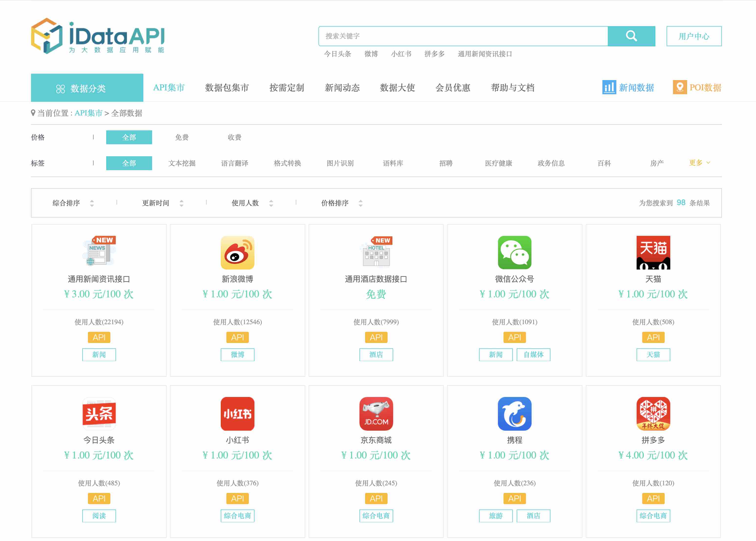Click the 京东商城 JD.COM icon
756x541 pixels.
point(376,413)
